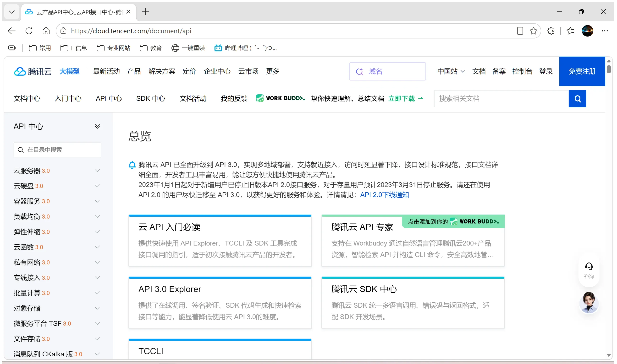
Task: Click the leftmost bookmarks bar icon
Action: pyautogui.click(x=11, y=48)
